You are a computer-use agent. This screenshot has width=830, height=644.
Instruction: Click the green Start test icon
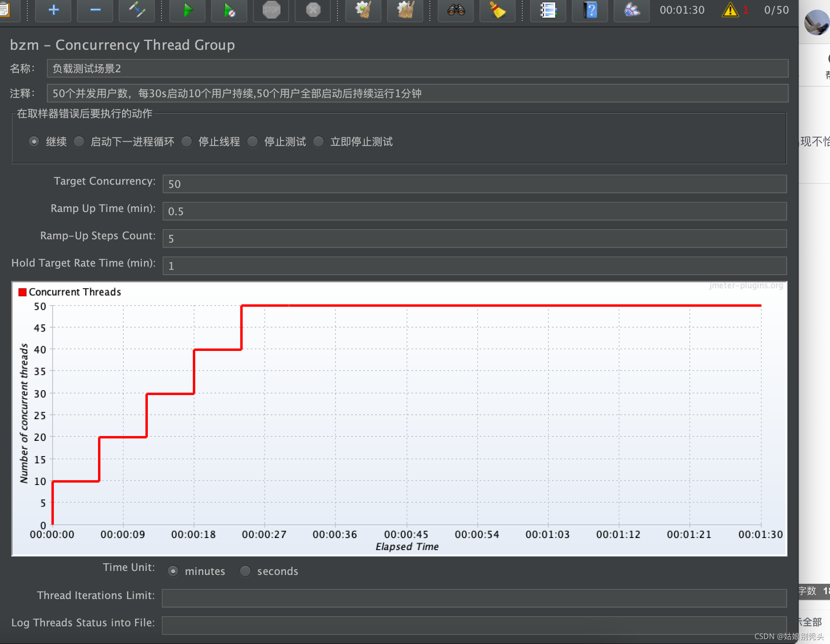point(187,10)
